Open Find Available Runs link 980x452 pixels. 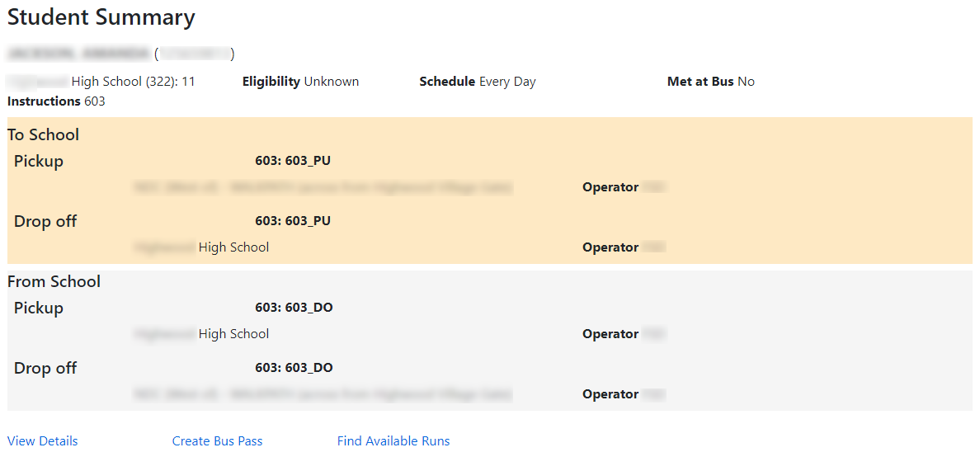(x=393, y=441)
